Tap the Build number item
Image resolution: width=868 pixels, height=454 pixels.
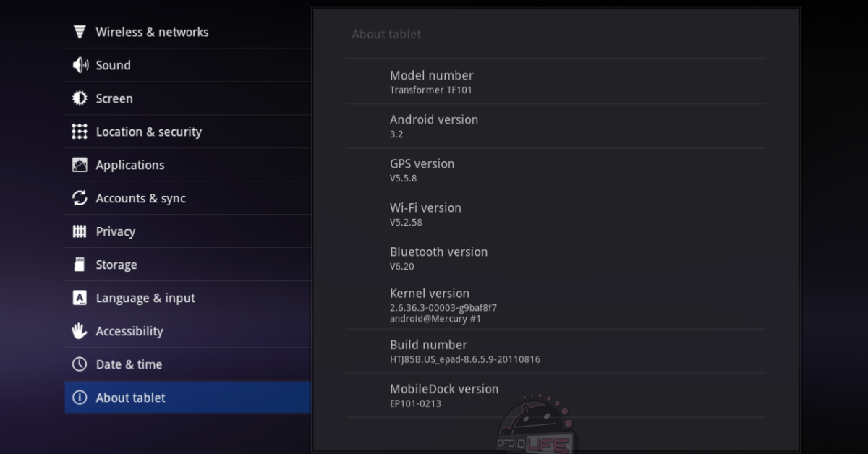click(x=555, y=351)
